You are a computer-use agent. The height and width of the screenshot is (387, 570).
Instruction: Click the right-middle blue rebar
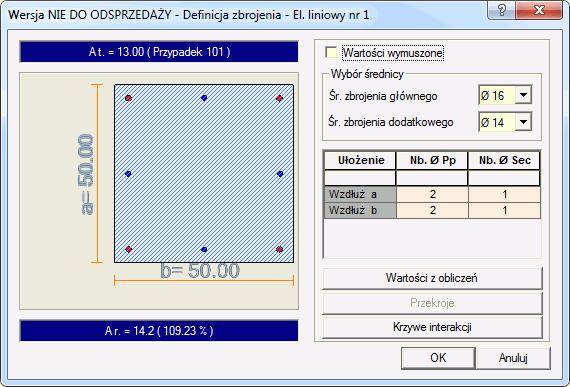pos(280,174)
